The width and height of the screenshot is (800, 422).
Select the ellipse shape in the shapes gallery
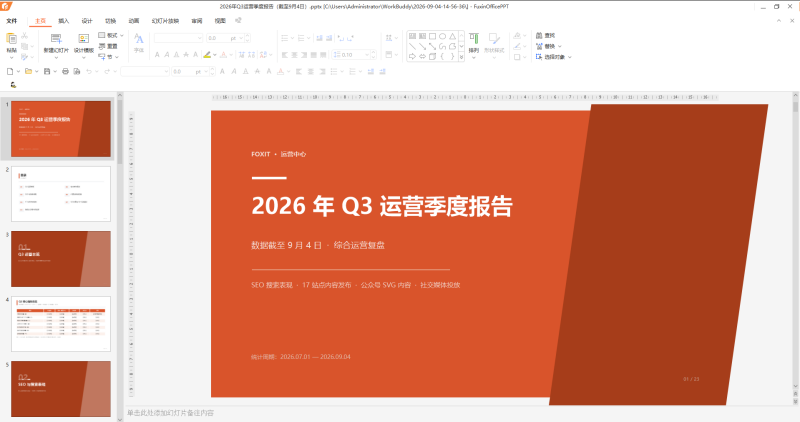(x=442, y=36)
